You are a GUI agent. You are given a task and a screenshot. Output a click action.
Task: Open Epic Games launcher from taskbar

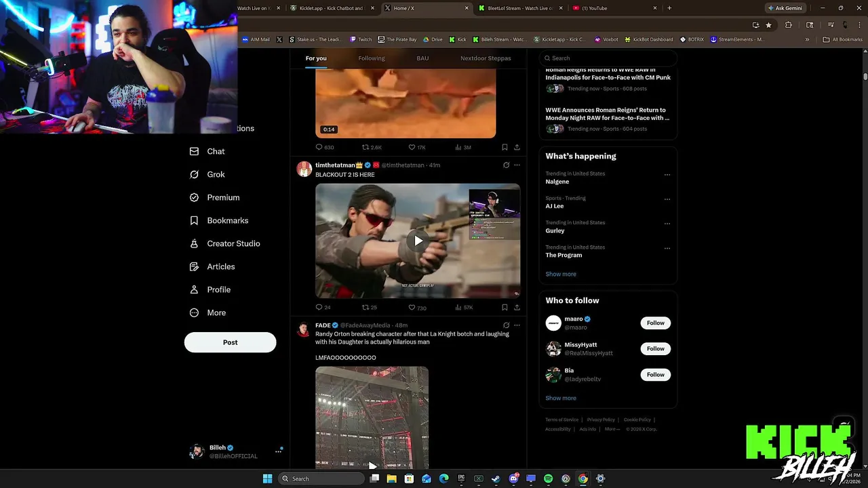[x=461, y=479]
